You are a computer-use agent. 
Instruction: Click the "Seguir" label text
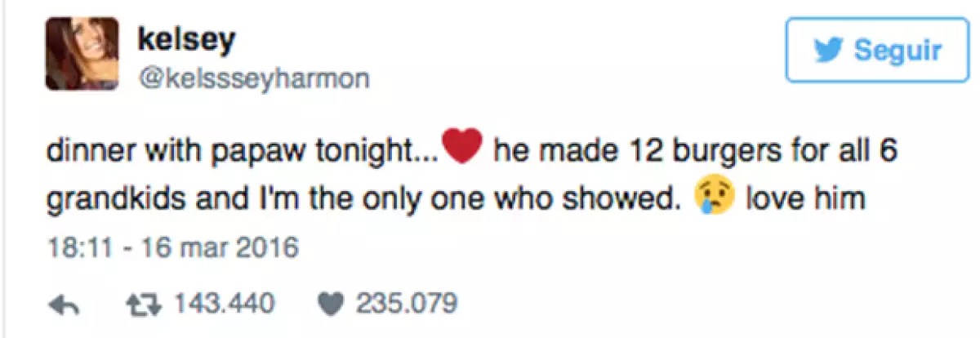coord(897,51)
